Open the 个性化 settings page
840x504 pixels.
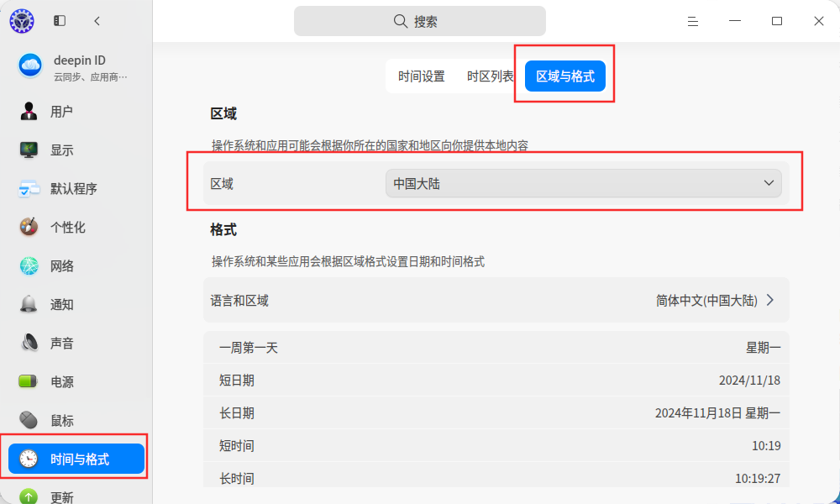point(76,227)
